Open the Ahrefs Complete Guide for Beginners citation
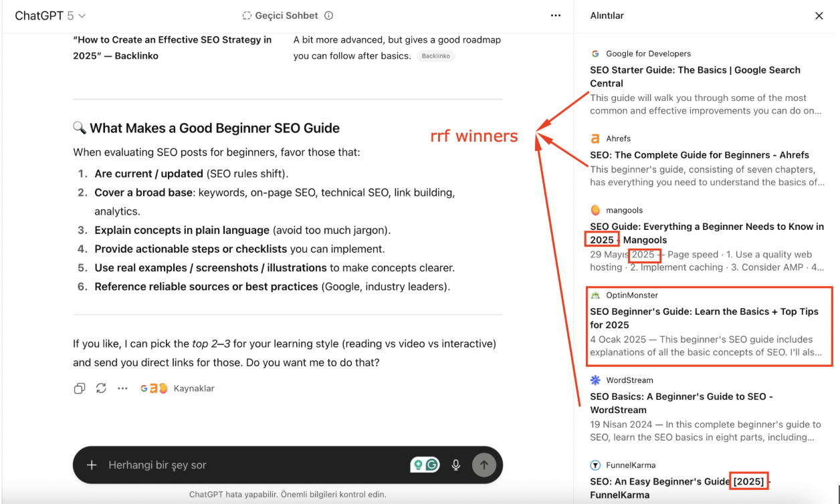Image resolution: width=840 pixels, height=504 pixels. (x=699, y=155)
